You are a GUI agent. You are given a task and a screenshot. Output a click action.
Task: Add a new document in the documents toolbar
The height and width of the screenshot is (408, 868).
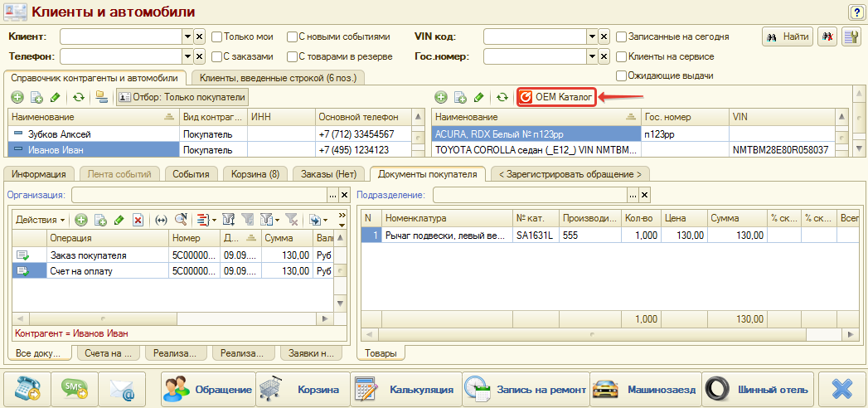[x=81, y=220]
